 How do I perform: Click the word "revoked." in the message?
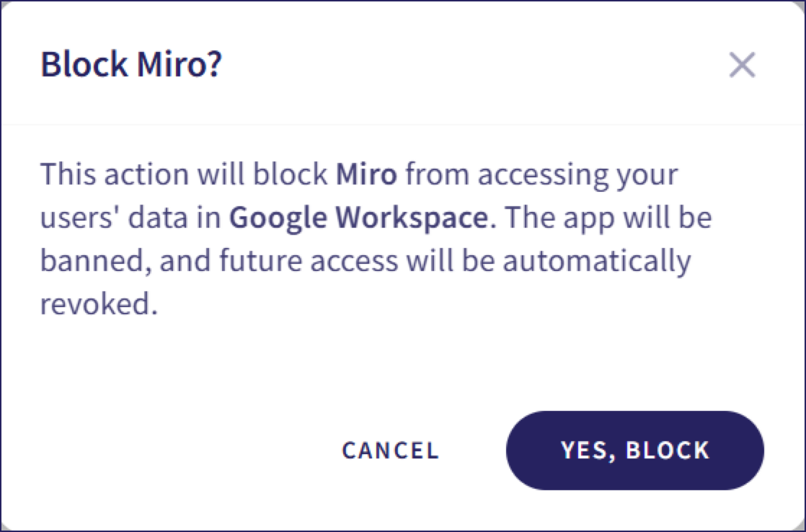coord(98,304)
